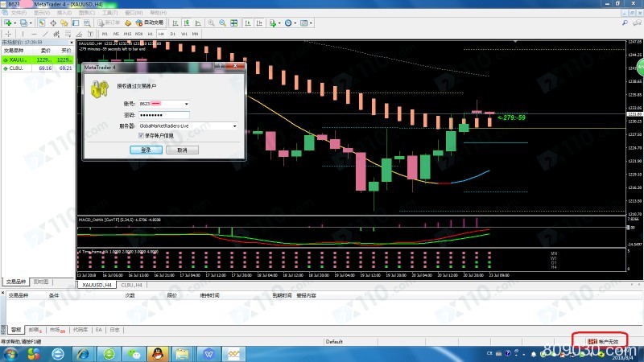Viewport: 644px width, 362px height.
Task: Toggle the Data Window crosshair-diamond icon
Action: (x=53, y=23)
